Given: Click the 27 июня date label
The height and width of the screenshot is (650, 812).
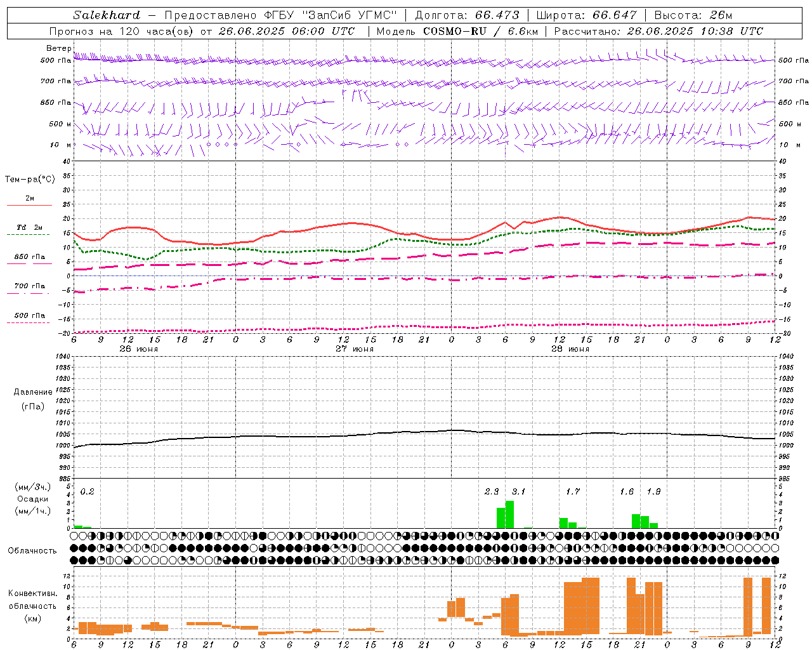Looking at the screenshot, I should click(355, 349).
